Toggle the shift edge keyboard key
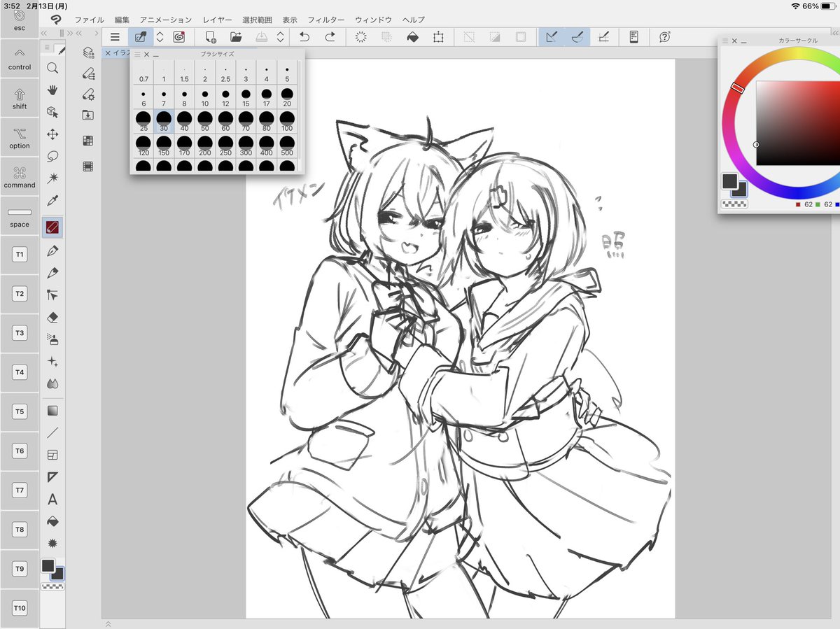Image resolution: width=840 pixels, height=629 pixels. (x=20, y=99)
